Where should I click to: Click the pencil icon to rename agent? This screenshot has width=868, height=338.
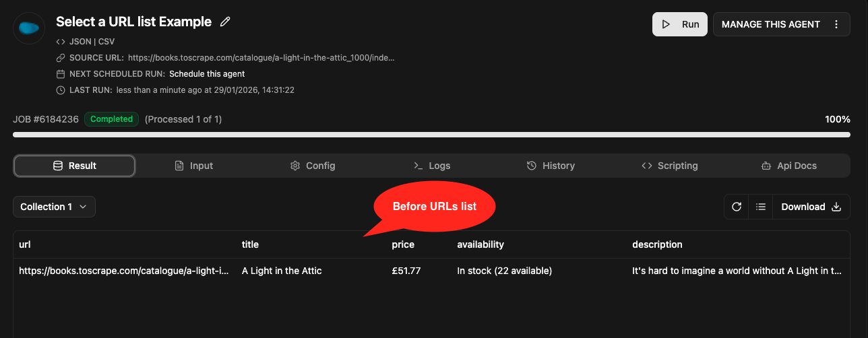226,22
